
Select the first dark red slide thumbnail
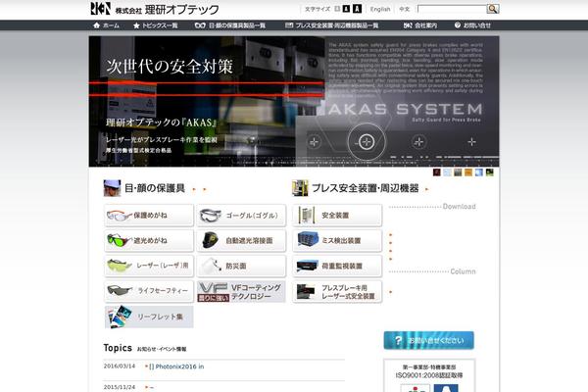tap(436, 172)
